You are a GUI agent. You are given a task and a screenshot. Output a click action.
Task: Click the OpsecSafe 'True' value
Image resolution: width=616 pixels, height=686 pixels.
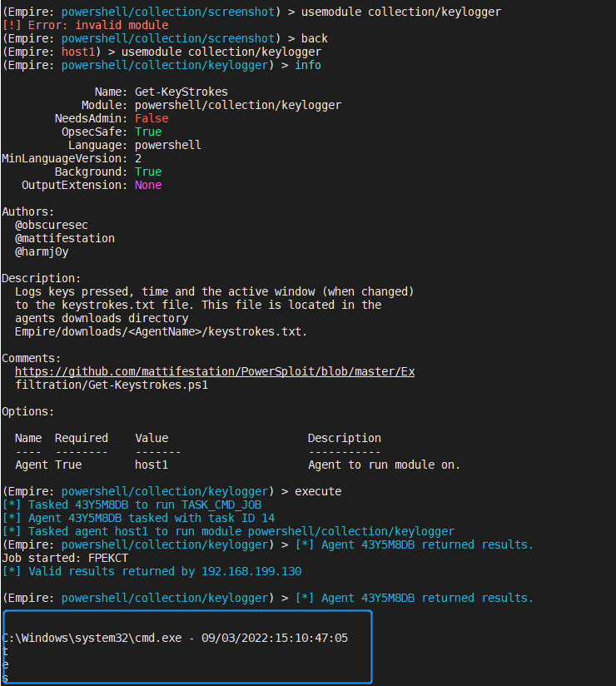[148, 132]
